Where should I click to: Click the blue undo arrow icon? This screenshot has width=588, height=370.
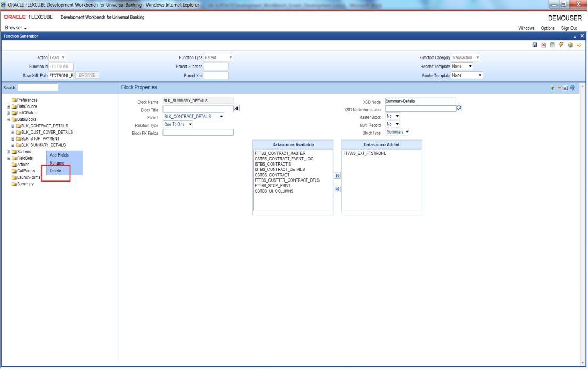[572, 88]
